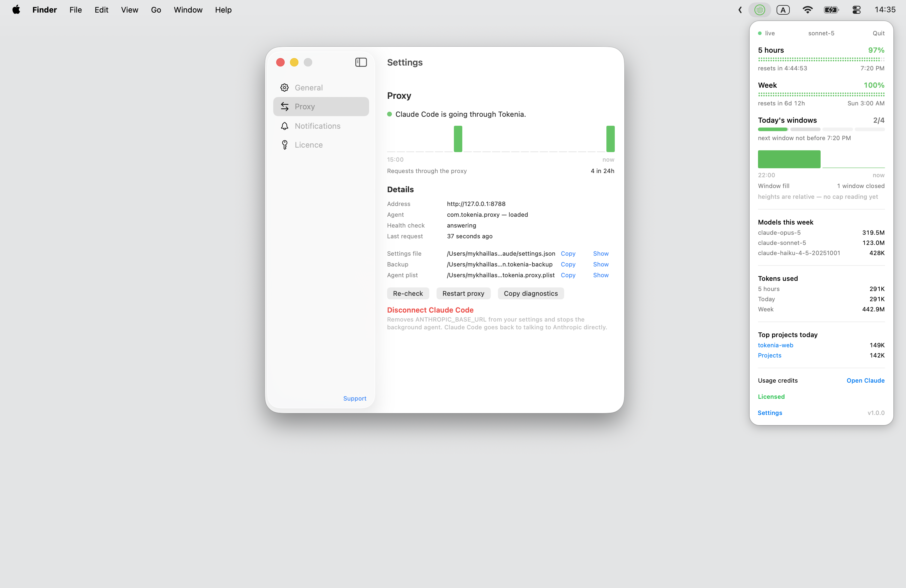The image size is (906, 588).
Task: Click the live status indicator
Action: coord(766,33)
